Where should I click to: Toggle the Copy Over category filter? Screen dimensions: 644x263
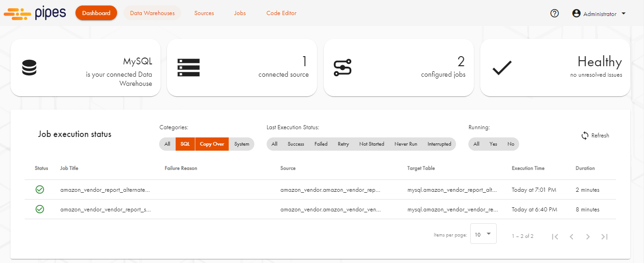(212, 144)
